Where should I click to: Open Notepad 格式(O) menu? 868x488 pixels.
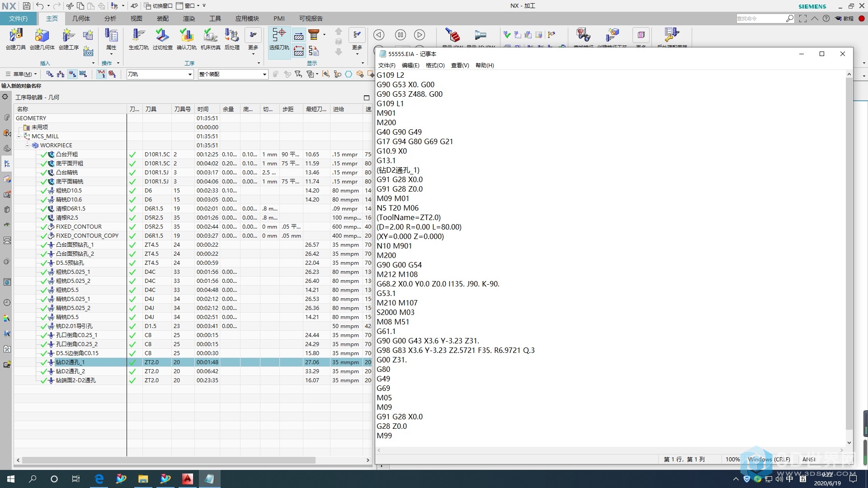pyautogui.click(x=435, y=66)
